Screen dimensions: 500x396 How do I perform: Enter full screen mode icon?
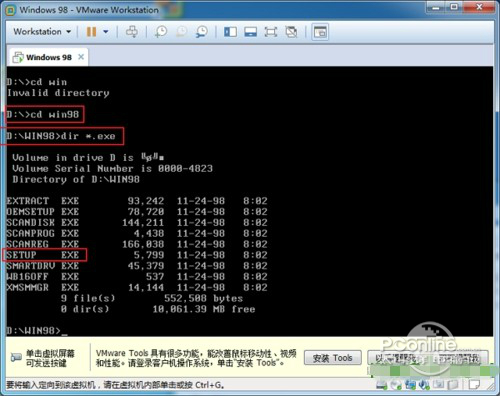coord(271,32)
